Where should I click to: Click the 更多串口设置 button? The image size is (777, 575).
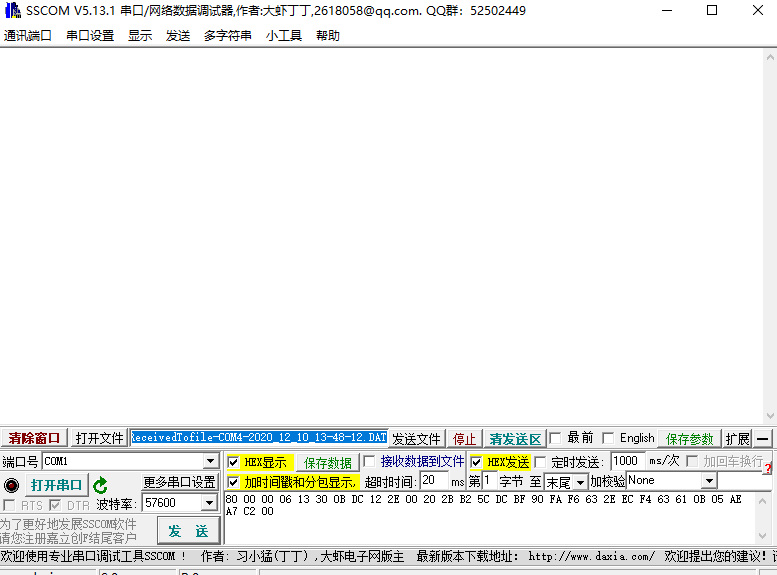(x=179, y=482)
